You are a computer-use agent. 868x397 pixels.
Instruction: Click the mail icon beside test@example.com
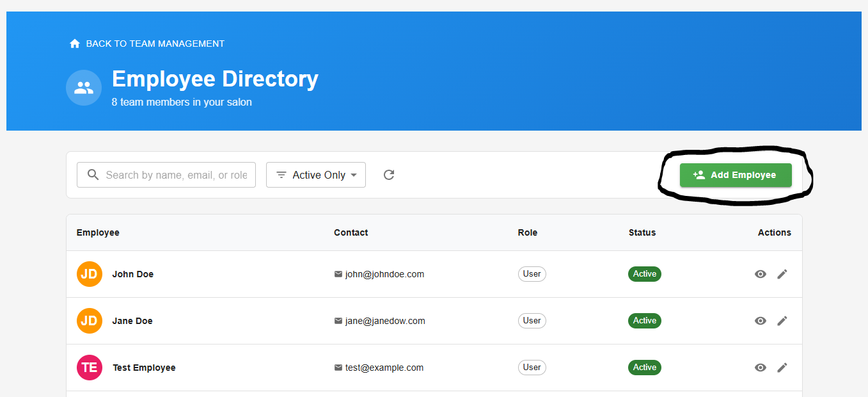click(338, 368)
